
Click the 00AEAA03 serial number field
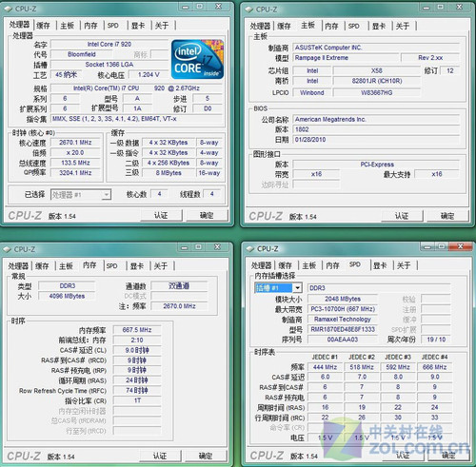pos(343,340)
